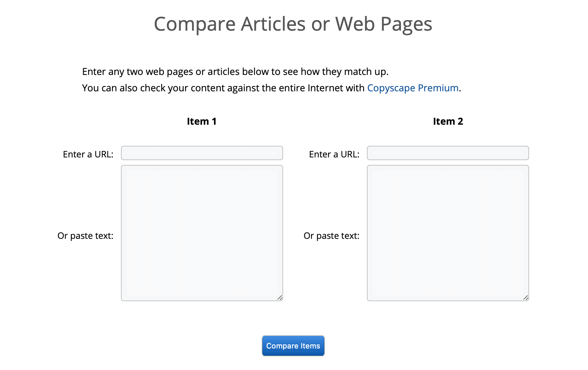The width and height of the screenshot is (588, 370).
Task: Click the Or paste text label for Item 1
Action: coord(86,235)
